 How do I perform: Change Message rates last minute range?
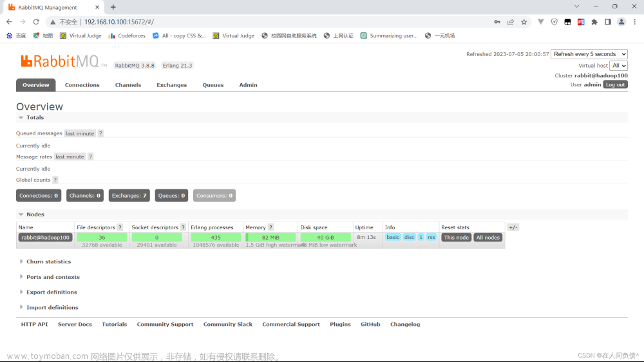[x=70, y=157]
